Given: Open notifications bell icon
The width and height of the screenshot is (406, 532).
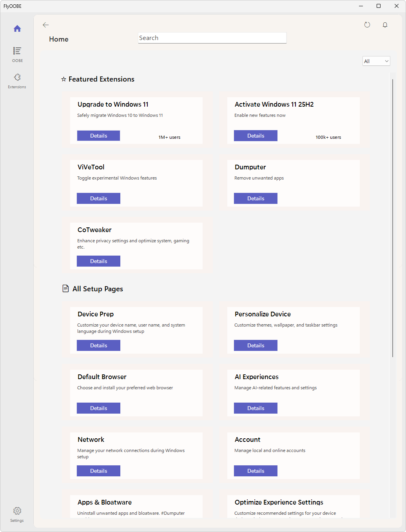Looking at the screenshot, I should click(385, 25).
